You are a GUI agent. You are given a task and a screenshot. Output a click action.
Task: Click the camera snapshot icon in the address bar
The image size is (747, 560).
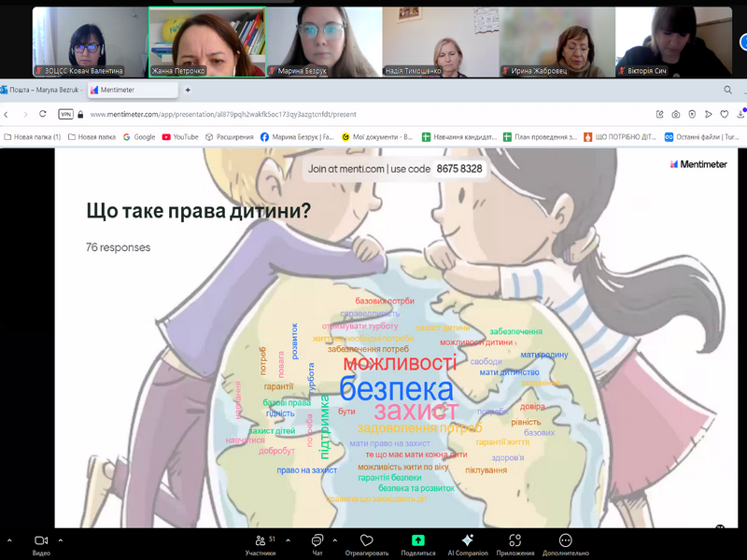point(676,114)
